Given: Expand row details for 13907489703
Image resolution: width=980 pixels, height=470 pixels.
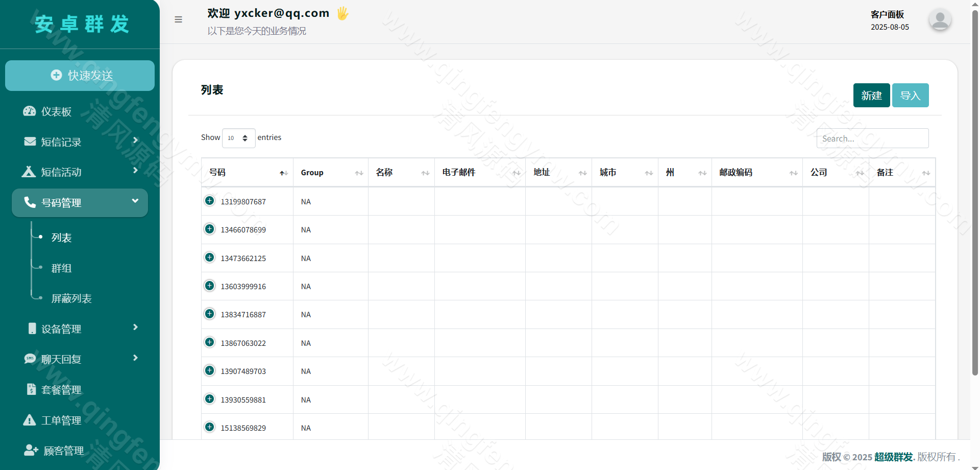Looking at the screenshot, I should (209, 370).
